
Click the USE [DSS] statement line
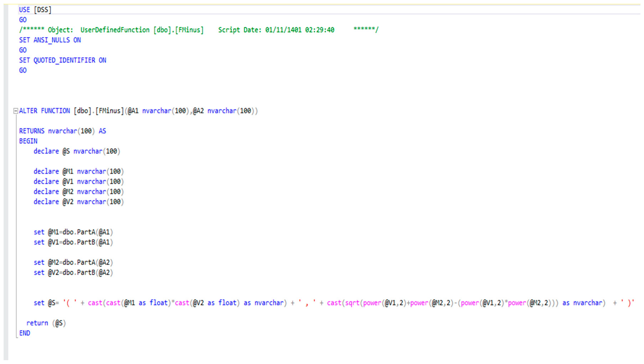(35, 10)
